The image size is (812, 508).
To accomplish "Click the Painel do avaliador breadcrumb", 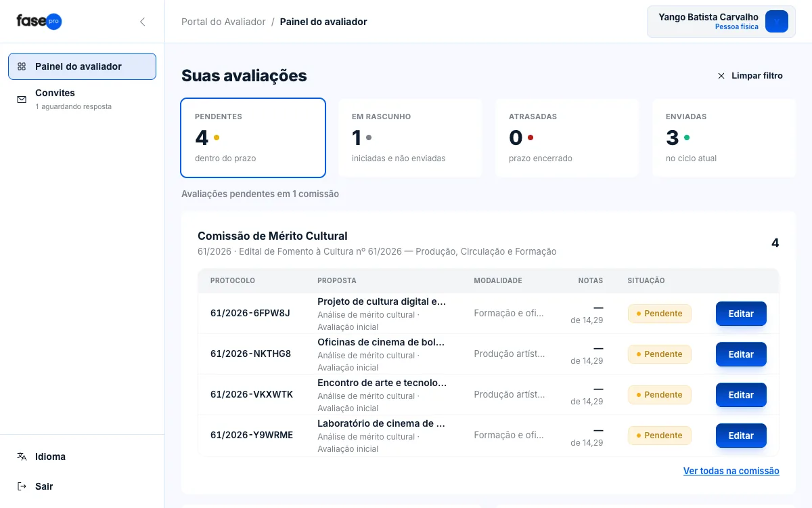I will pyautogui.click(x=323, y=22).
